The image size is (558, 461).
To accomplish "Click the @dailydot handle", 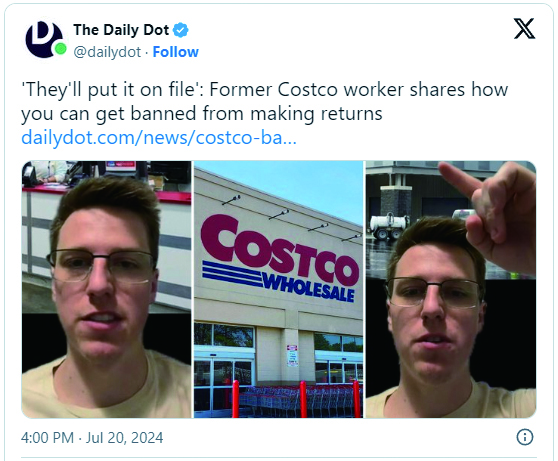I will [107, 52].
